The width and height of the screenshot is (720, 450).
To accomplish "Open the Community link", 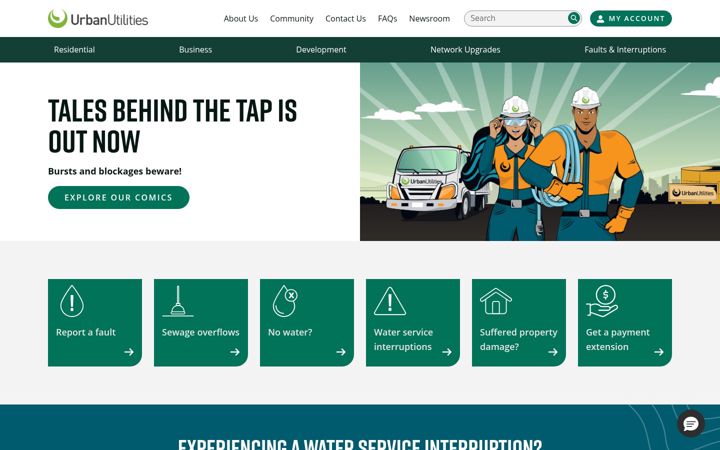I will 292,19.
